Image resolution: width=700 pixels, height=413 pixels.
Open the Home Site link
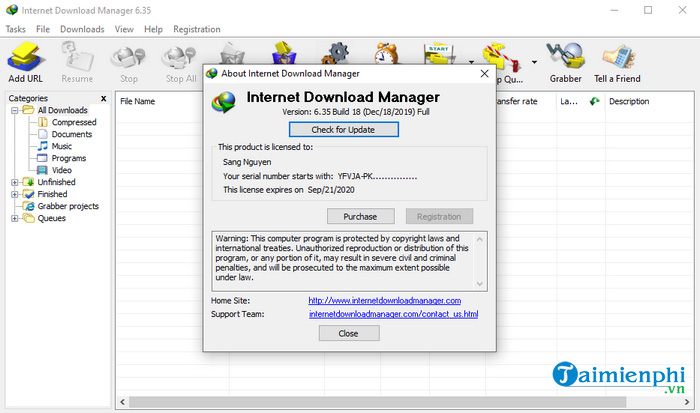tap(384, 301)
